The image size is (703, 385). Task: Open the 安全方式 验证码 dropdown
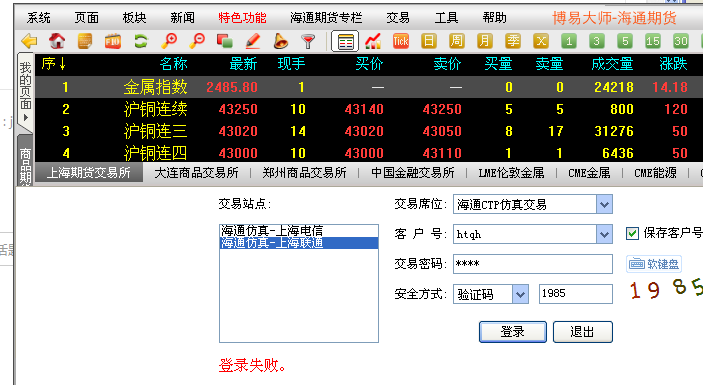pyautogui.click(x=520, y=294)
